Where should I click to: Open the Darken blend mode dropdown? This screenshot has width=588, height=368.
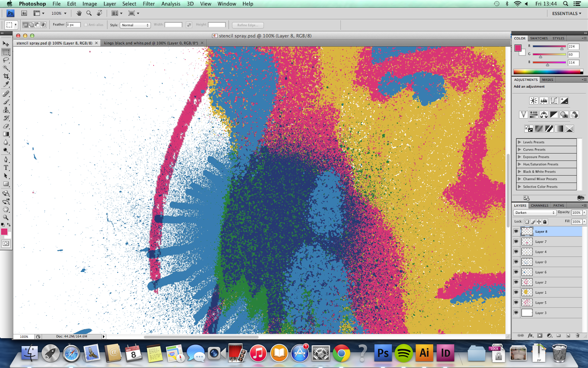point(535,212)
